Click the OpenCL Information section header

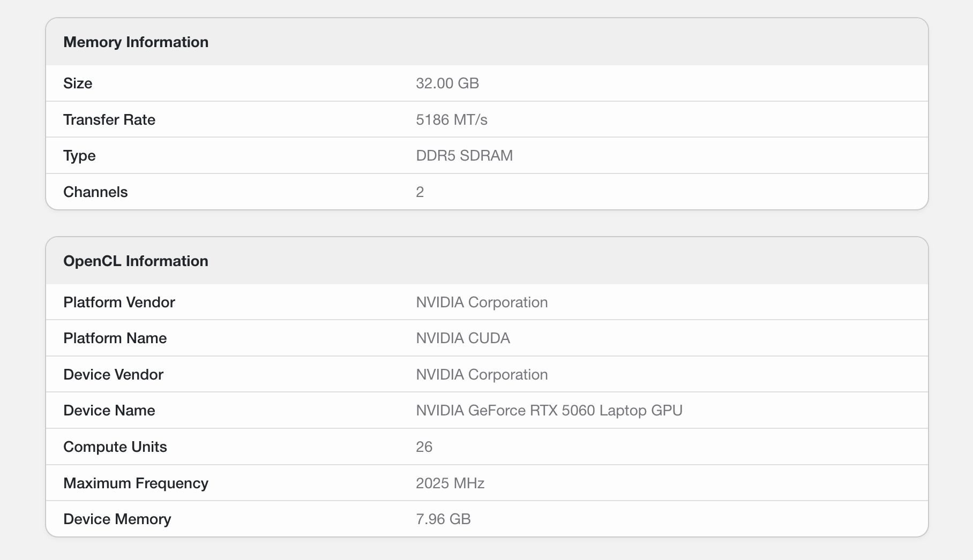point(136,261)
